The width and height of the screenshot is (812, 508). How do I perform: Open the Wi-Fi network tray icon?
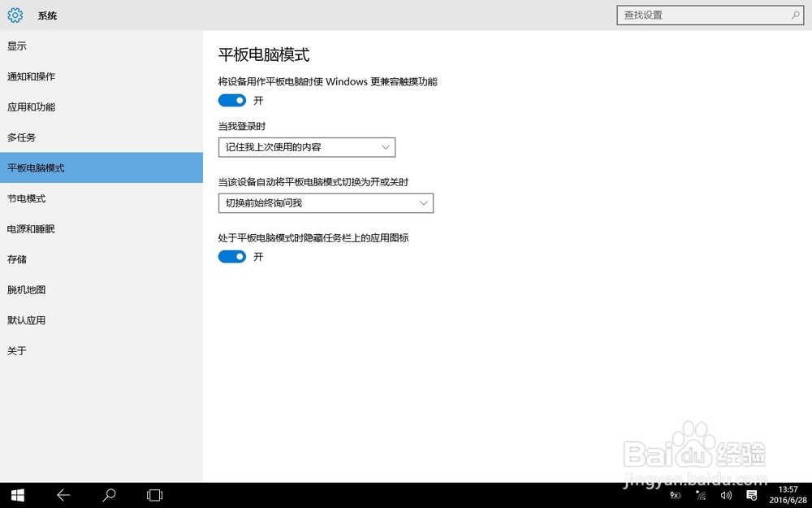pos(702,495)
